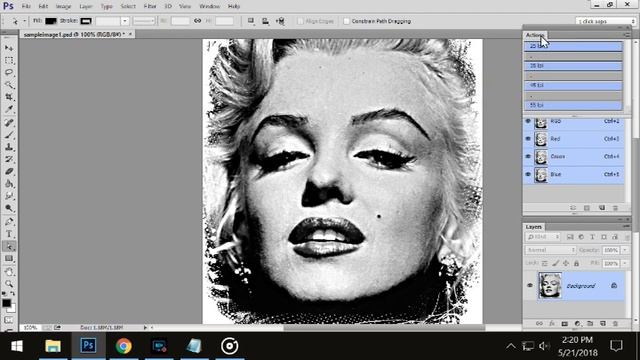Viewport: 640px width, 360px height.
Task: Select the History Brush tool
Action: click(x=9, y=159)
